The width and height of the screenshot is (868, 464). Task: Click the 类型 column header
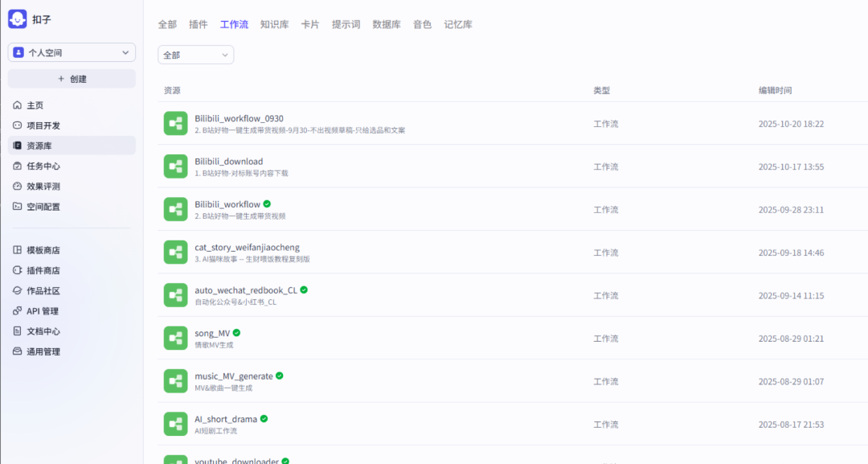point(602,90)
